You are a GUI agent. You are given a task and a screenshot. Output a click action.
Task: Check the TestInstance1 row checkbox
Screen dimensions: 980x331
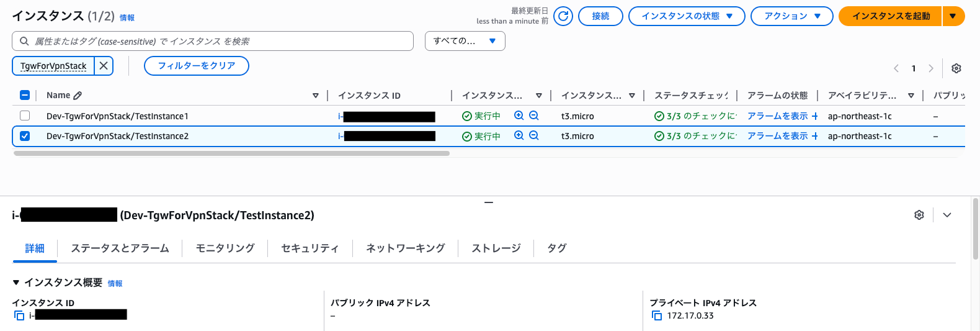[25, 116]
